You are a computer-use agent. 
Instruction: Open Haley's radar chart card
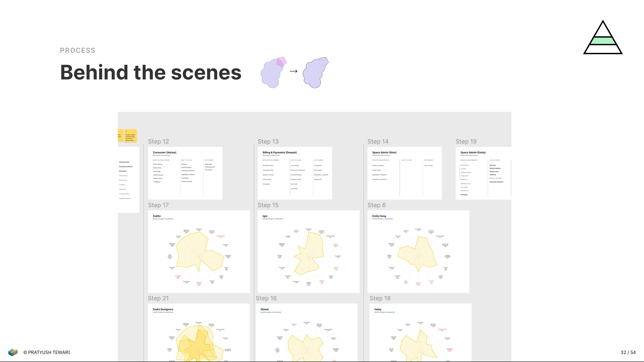(420, 332)
